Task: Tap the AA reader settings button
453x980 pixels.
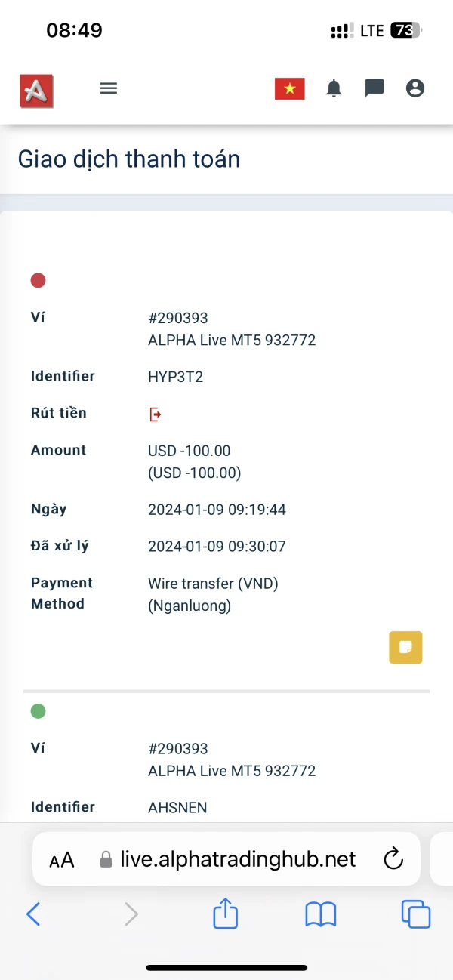Action: [x=62, y=860]
